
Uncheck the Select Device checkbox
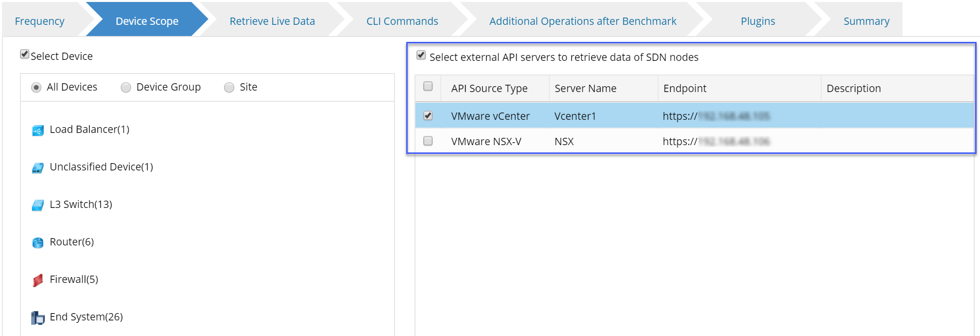click(x=25, y=54)
